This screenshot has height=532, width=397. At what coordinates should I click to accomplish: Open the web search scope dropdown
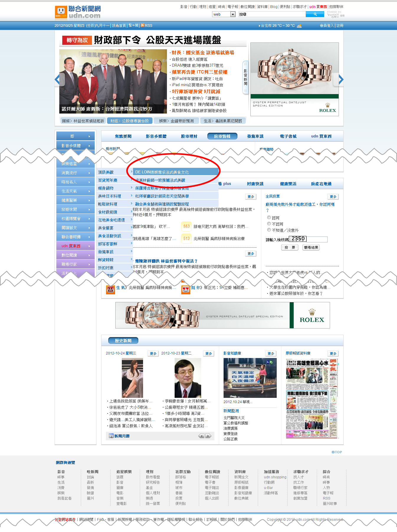[233, 14]
